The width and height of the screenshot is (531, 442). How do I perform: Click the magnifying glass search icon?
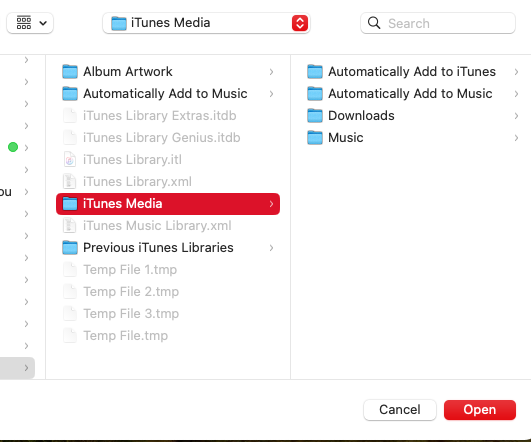coord(374,23)
